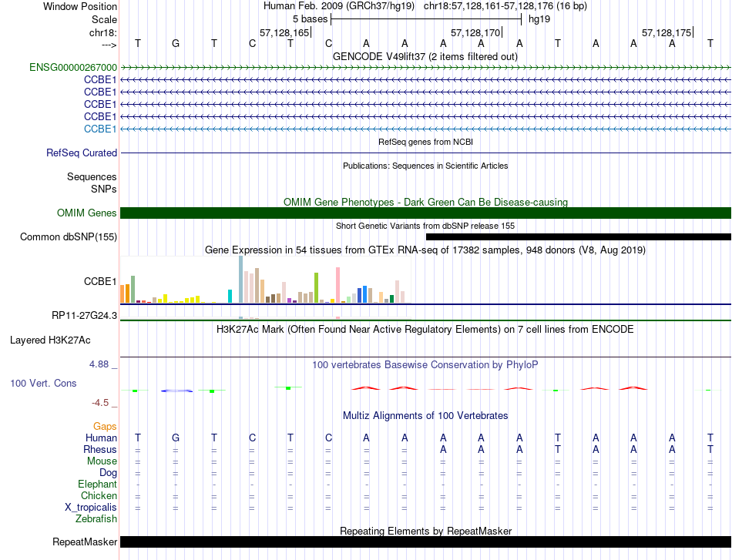Image resolution: width=732 pixels, height=560 pixels.
Task: Click the Layered H3K27Ac label
Action: pos(50,340)
